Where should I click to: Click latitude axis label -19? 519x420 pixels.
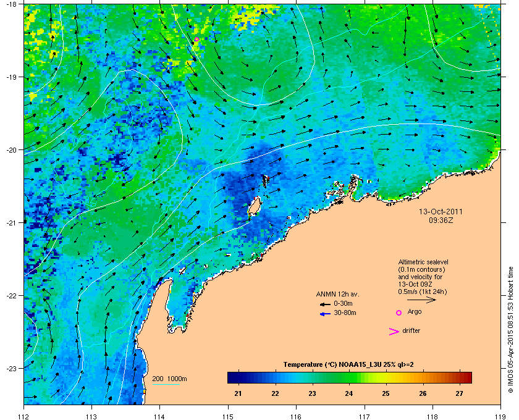(11, 77)
